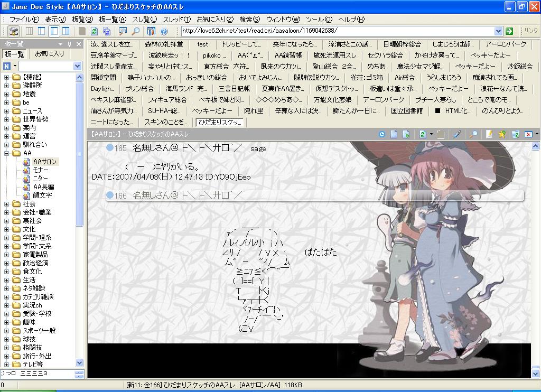Switch to the test thread tab

pos(202,44)
